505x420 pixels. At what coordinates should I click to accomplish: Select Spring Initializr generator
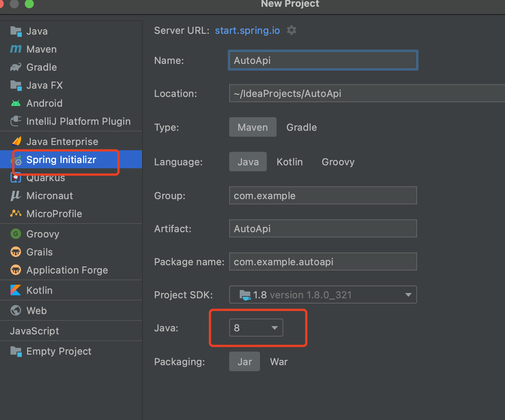tap(71, 159)
